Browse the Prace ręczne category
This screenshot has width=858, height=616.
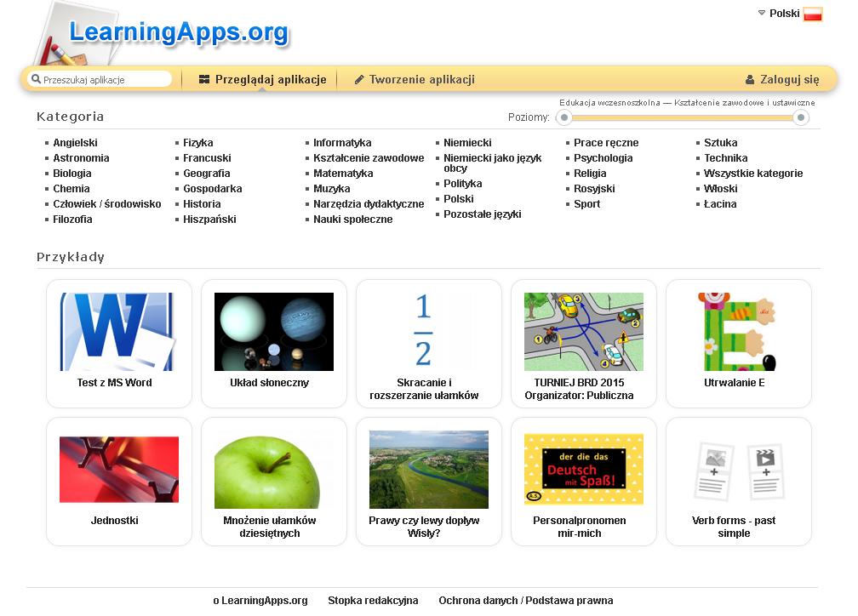[x=606, y=142]
